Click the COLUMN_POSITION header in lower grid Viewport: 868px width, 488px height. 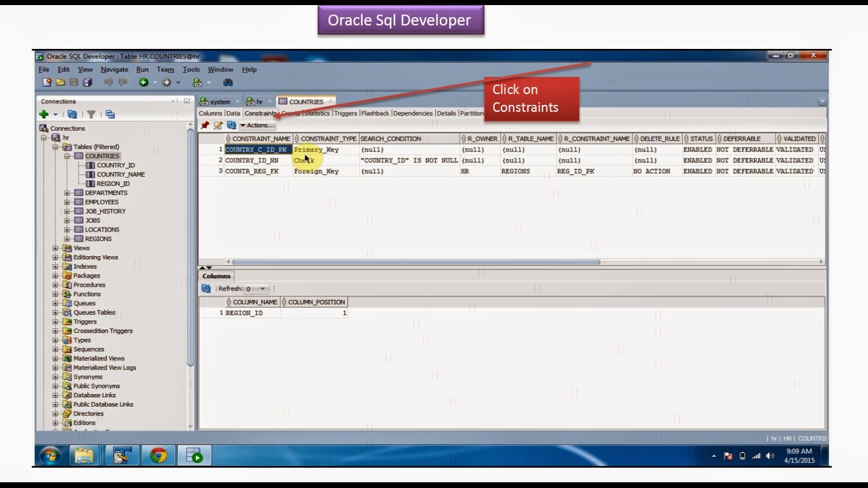(314, 302)
